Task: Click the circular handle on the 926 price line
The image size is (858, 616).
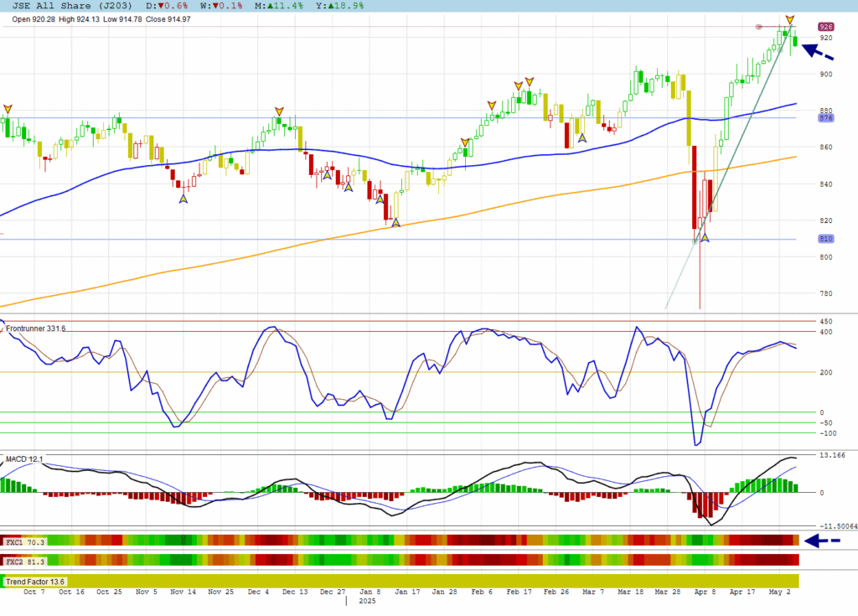Action: coord(758,26)
